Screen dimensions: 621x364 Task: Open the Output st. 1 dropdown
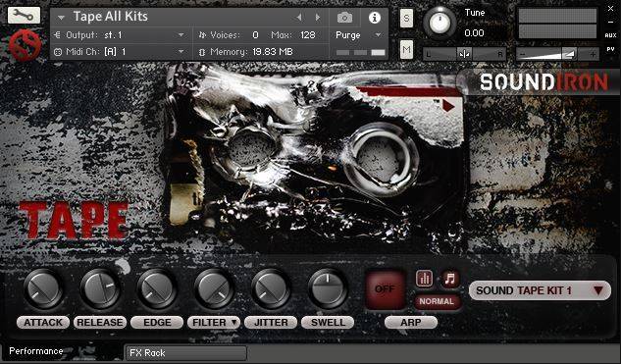[x=120, y=35]
